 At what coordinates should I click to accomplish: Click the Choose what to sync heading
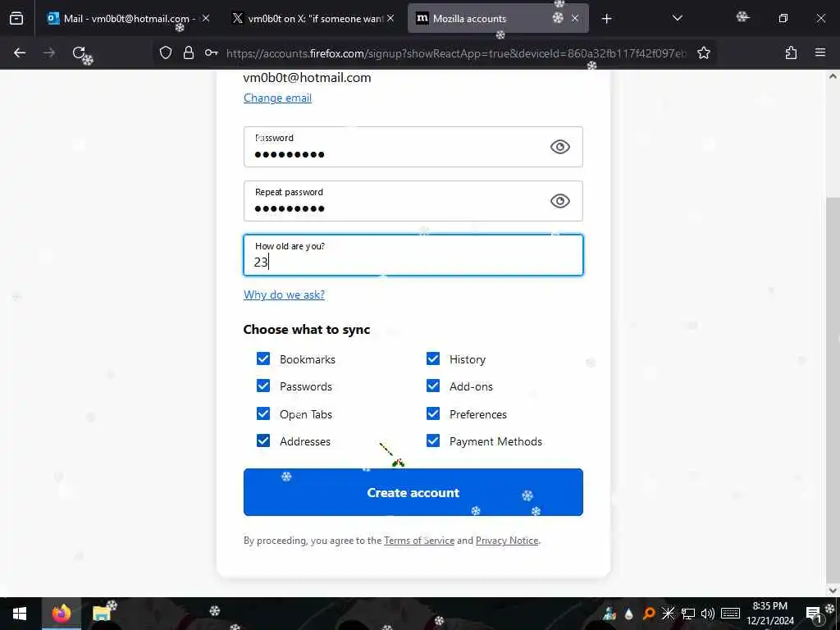[x=307, y=330]
